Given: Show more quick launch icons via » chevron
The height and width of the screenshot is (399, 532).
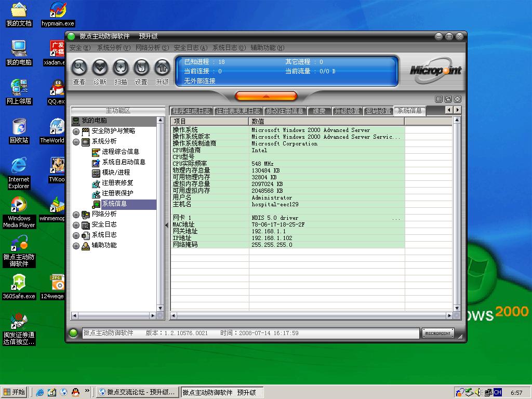Looking at the screenshot, I should tap(87, 391).
